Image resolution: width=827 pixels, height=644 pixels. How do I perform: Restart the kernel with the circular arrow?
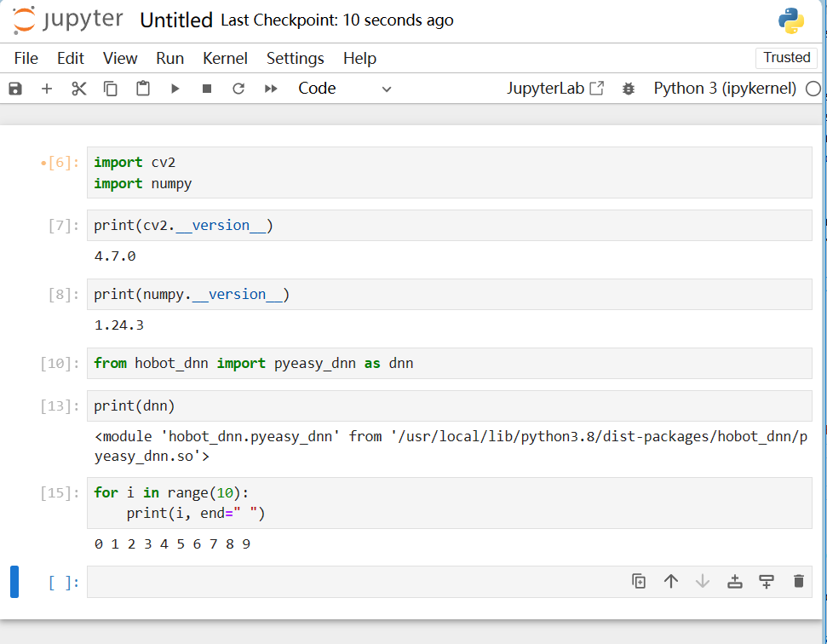pyautogui.click(x=238, y=89)
